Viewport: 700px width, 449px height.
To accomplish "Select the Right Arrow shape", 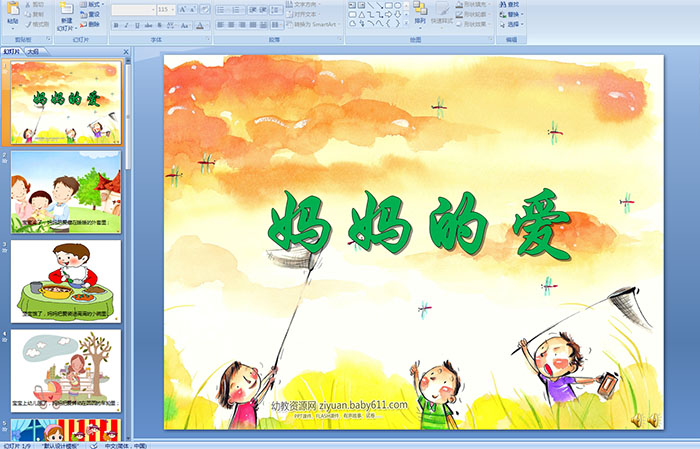I will click(388, 15).
